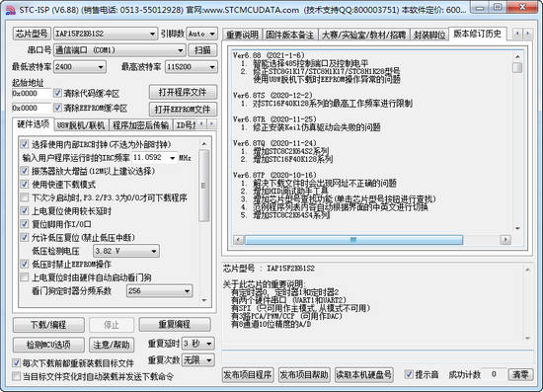Open the 最低波特率 2400 dropdown
543x392 pixels.
pos(80,67)
